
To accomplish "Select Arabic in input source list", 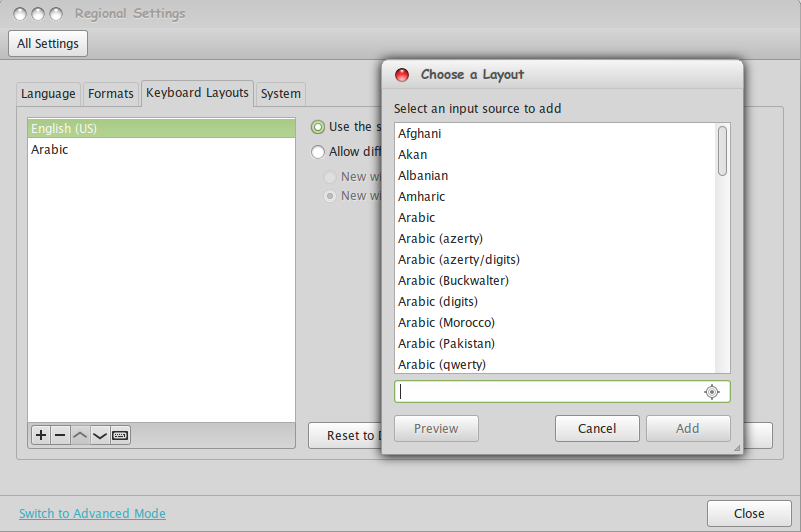I will (555, 218).
